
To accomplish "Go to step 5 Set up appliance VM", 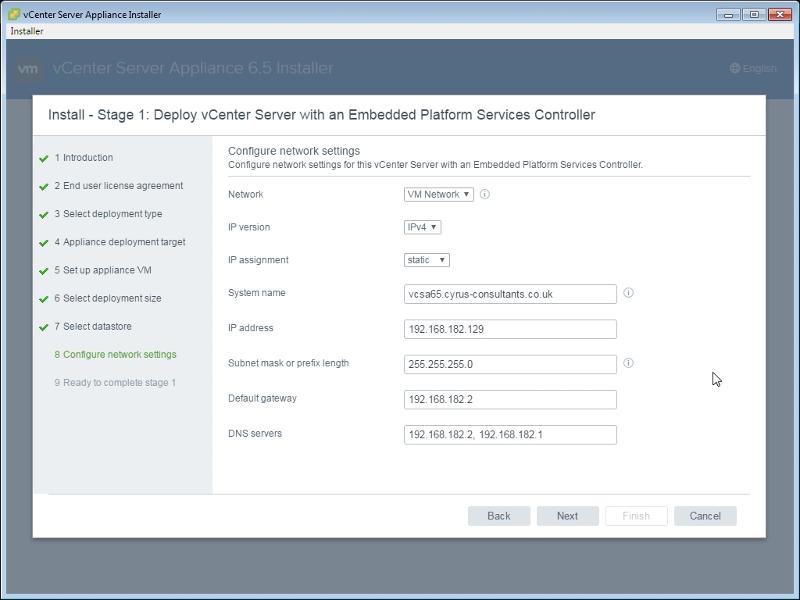I will pyautogui.click(x=103, y=270).
